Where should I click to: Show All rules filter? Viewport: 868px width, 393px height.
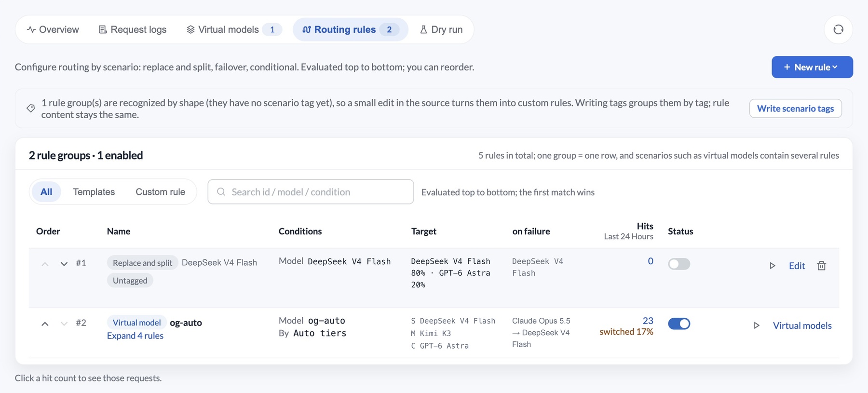tap(46, 192)
